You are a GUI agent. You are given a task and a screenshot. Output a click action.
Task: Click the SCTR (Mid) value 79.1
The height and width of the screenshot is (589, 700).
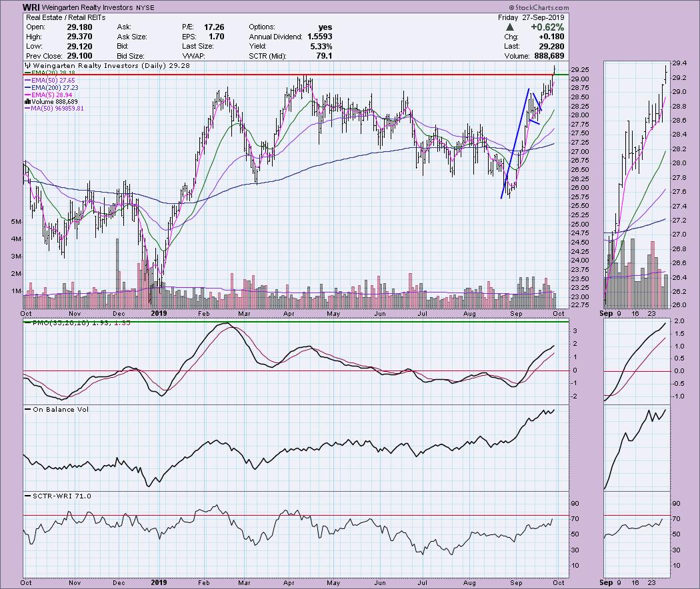click(324, 56)
